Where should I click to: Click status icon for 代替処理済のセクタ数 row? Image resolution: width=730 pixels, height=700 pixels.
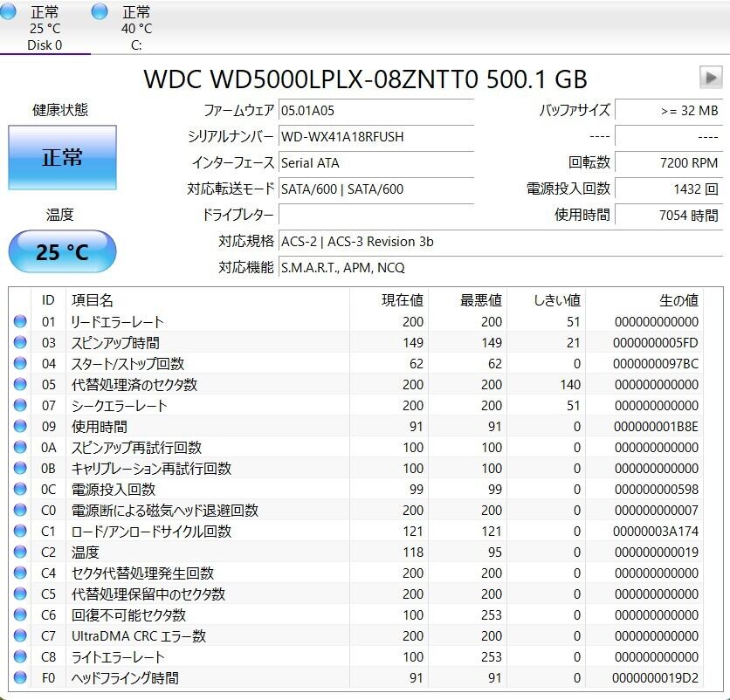click(20, 385)
